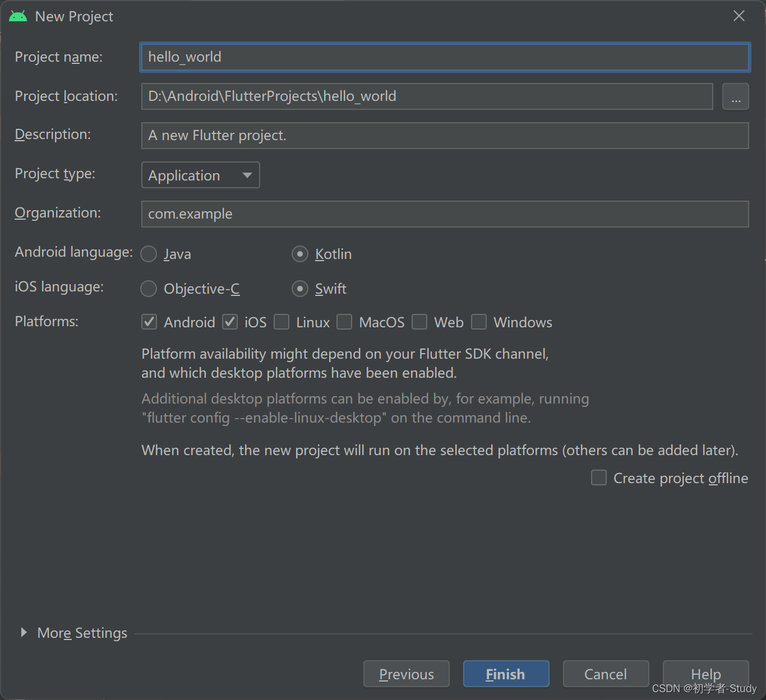
Task: Click the Android robot icon in title bar
Action: click(18, 16)
